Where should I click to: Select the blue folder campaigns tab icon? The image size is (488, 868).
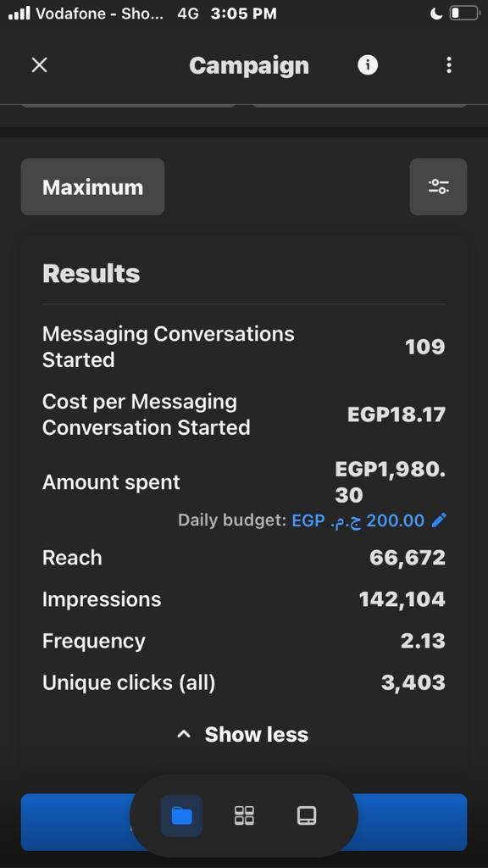tap(181, 815)
